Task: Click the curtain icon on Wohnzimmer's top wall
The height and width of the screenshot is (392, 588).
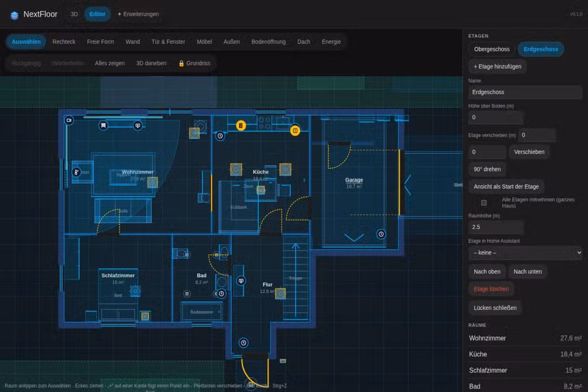Action: coord(104,125)
